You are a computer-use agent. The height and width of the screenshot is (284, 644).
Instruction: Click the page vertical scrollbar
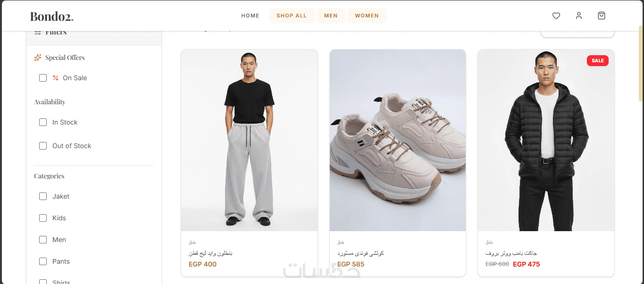641,66
